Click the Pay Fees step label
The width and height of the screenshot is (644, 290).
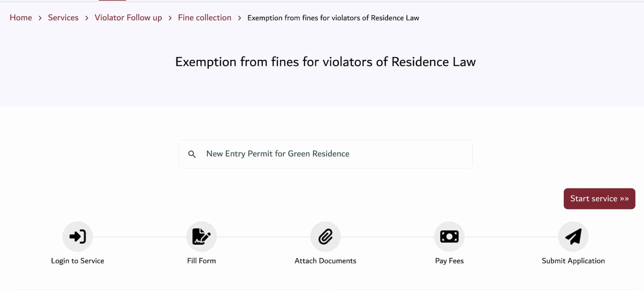coord(449,260)
